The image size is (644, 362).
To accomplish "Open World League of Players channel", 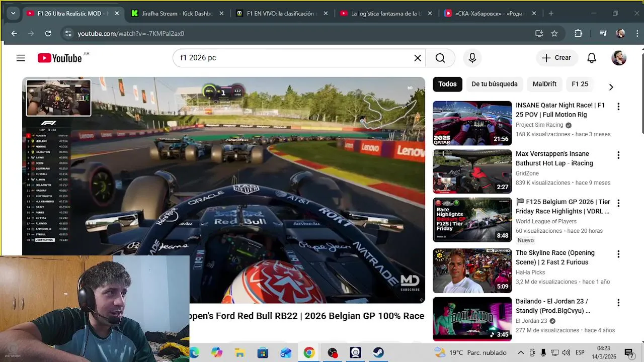I will point(546,221).
